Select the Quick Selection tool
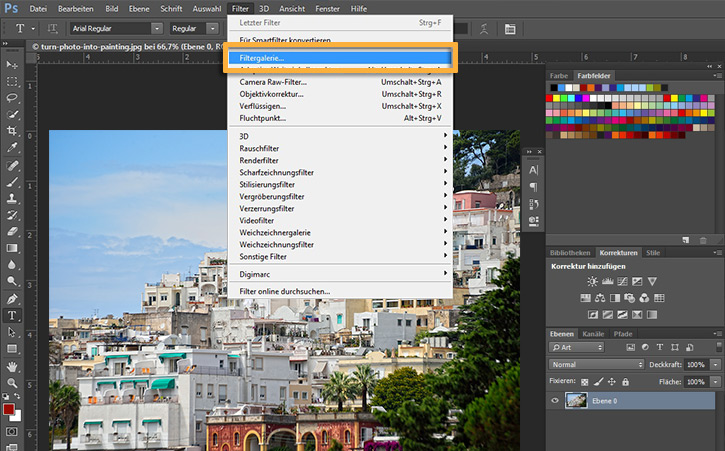The image size is (725, 451). click(x=12, y=114)
